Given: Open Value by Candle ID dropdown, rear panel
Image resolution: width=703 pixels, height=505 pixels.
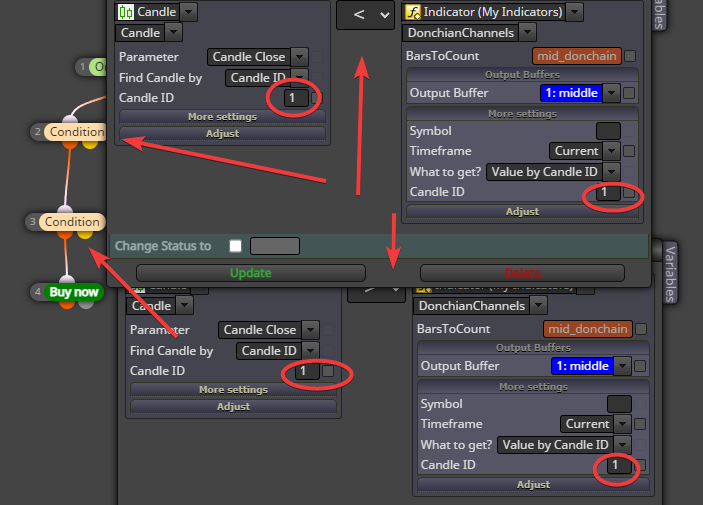Looking at the screenshot, I should (x=623, y=445).
